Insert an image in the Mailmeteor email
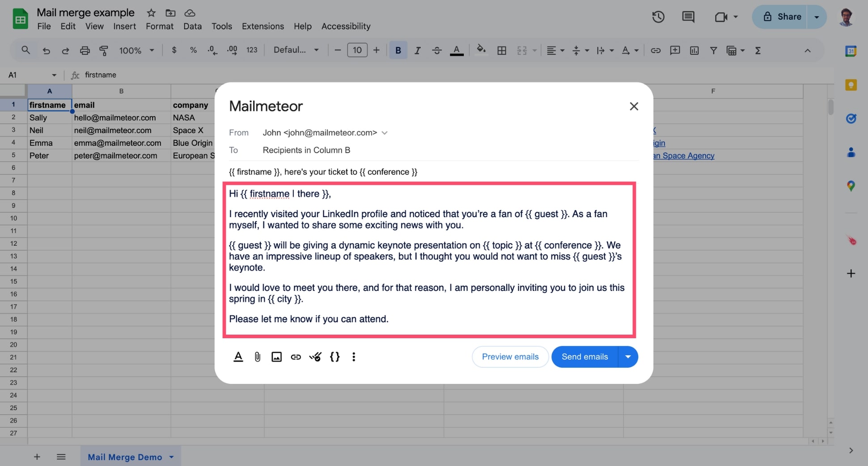Image resolution: width=868 pixels, height=466 pixels. click(276, 357)
